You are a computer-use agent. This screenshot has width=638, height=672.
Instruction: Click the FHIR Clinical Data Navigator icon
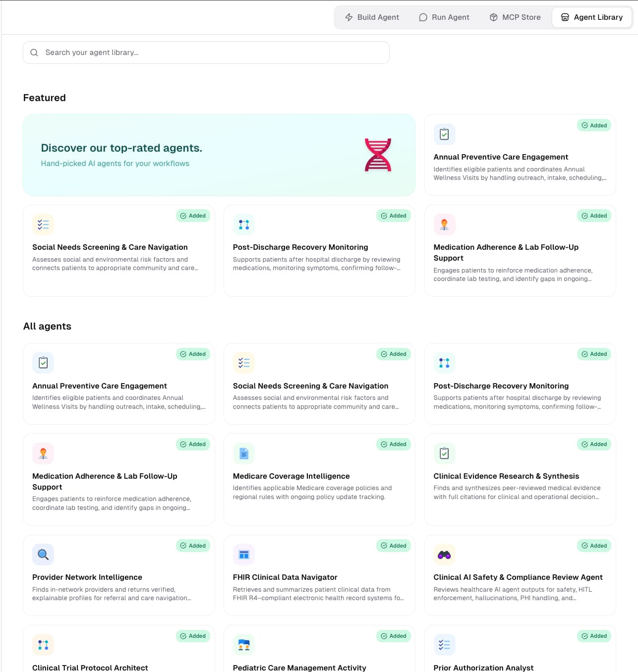[x=244, y=555]
